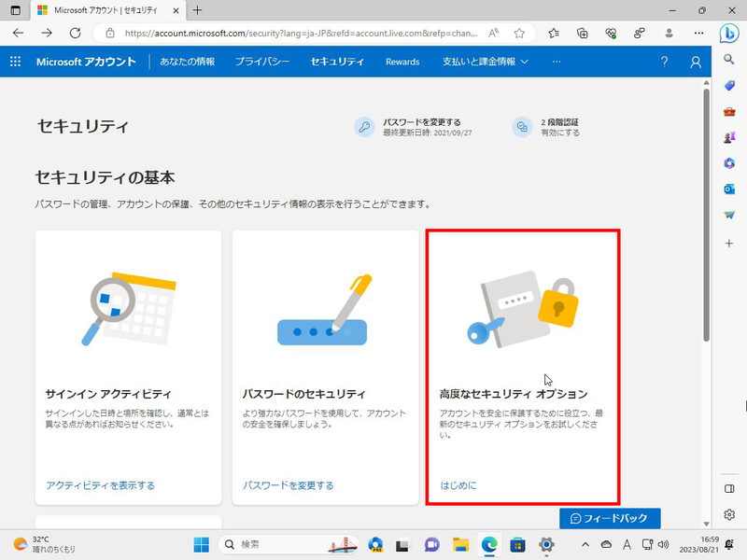The image size is (747, 560).
Task: Open 高度なセキュリティ オプション card illustration
Action: point(523,310)
